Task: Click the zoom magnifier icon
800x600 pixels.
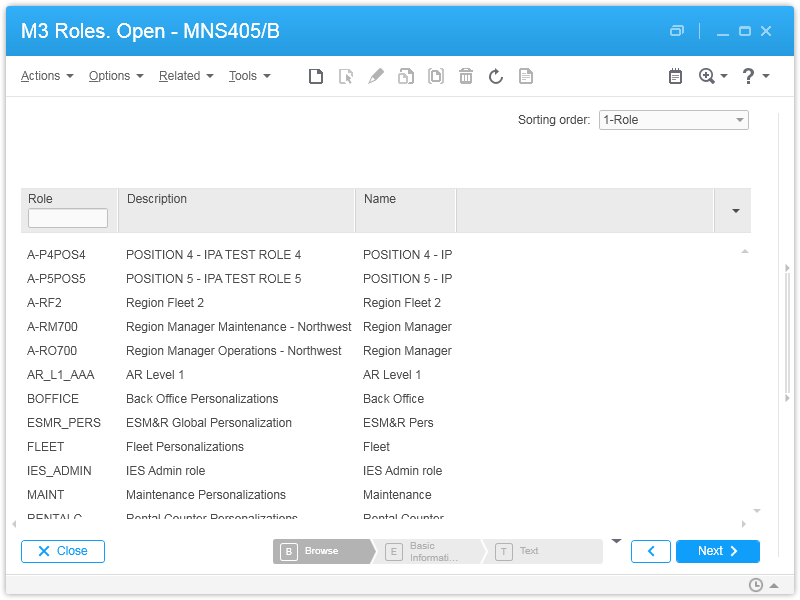Action: [x=707, y=76]
